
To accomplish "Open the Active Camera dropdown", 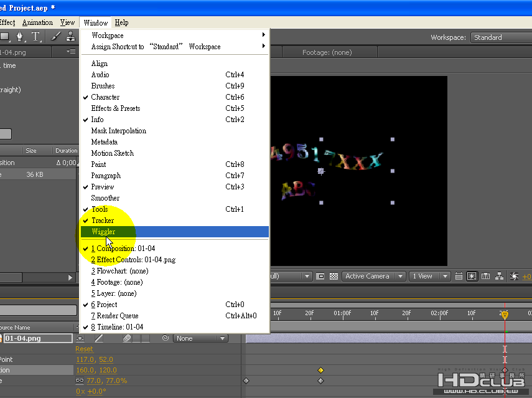I will tap(373, 276).
